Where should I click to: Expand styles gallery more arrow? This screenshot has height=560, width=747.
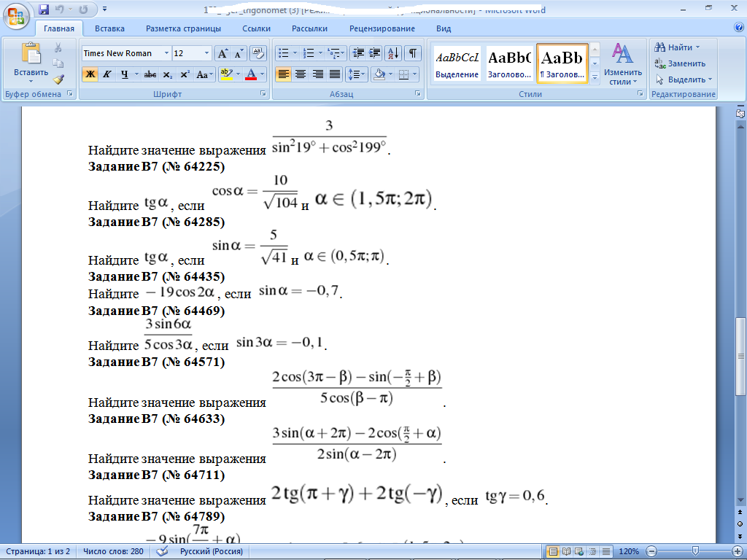pos(595,77)
